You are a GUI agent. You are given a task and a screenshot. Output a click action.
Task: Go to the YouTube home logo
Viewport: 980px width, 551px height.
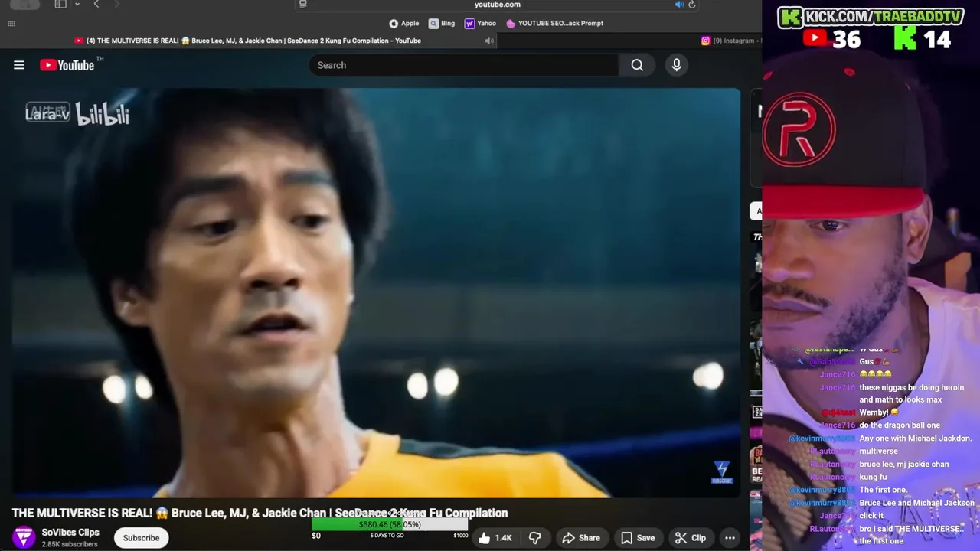[67, 65]
